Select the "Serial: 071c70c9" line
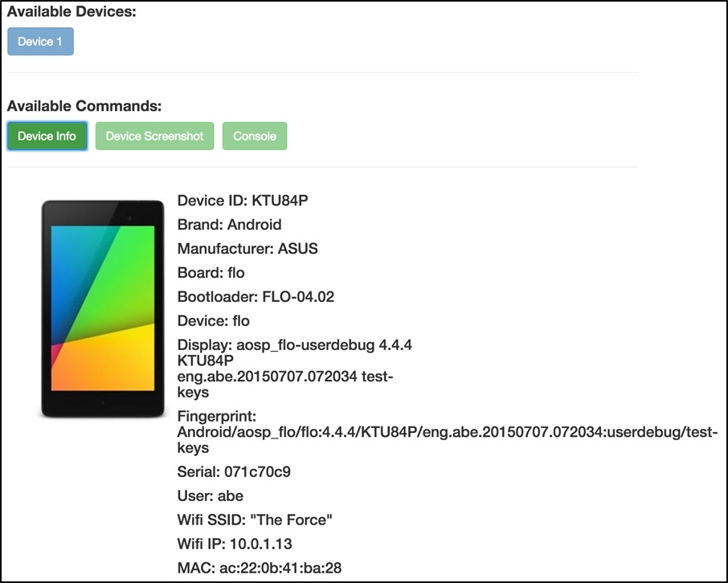This screenshot has width=728, height=583. (x=234, y=472)
